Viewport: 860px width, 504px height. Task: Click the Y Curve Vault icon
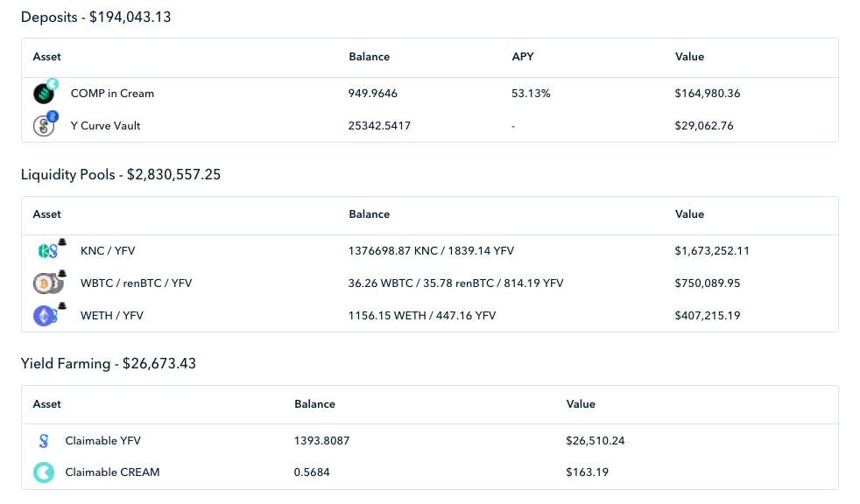pyautogui.click(x=46, y=123)
